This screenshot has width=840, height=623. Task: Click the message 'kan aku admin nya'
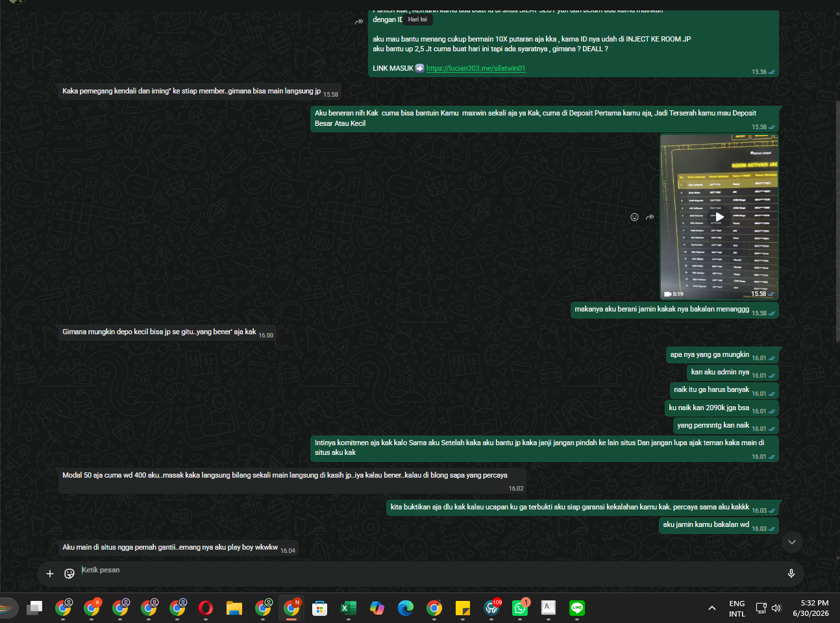pyautogui.click(x=733, y=373)
